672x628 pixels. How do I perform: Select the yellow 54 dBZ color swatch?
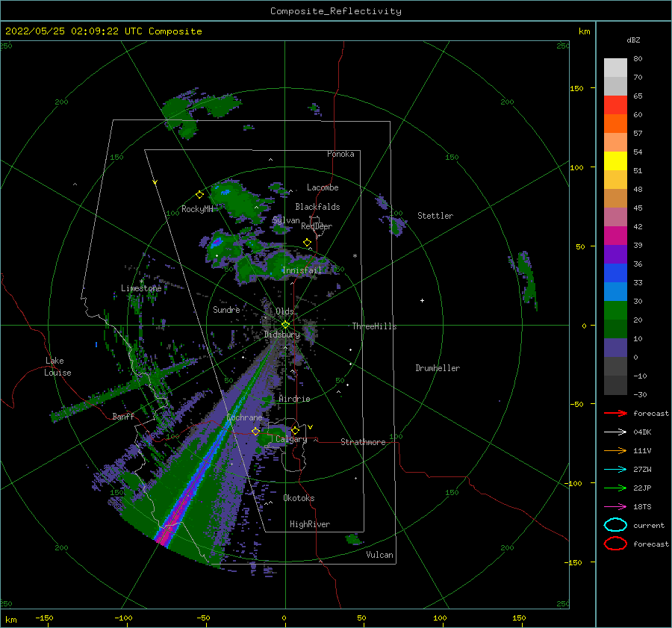coord(615,161)
